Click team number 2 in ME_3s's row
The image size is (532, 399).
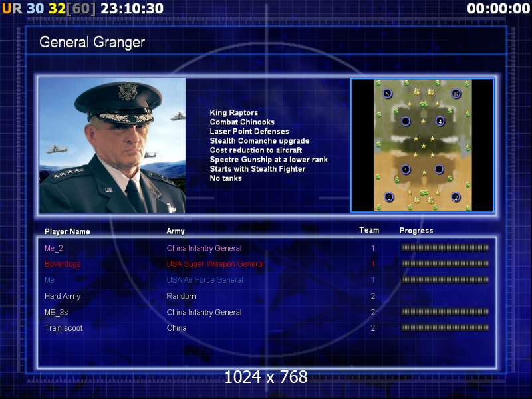point(373,312)
